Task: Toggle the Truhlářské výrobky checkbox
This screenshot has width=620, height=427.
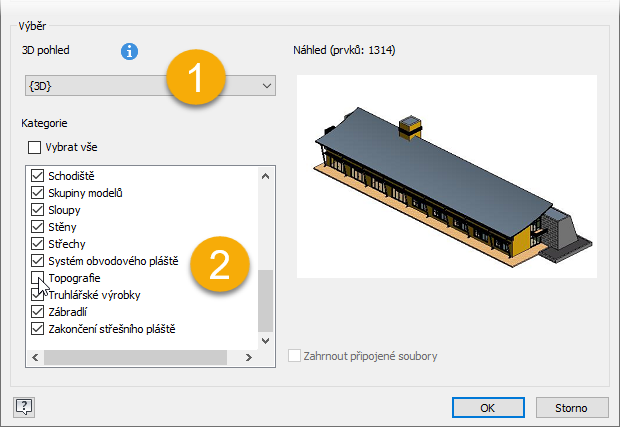Action: pyautogui.click(x=38, y=295)
